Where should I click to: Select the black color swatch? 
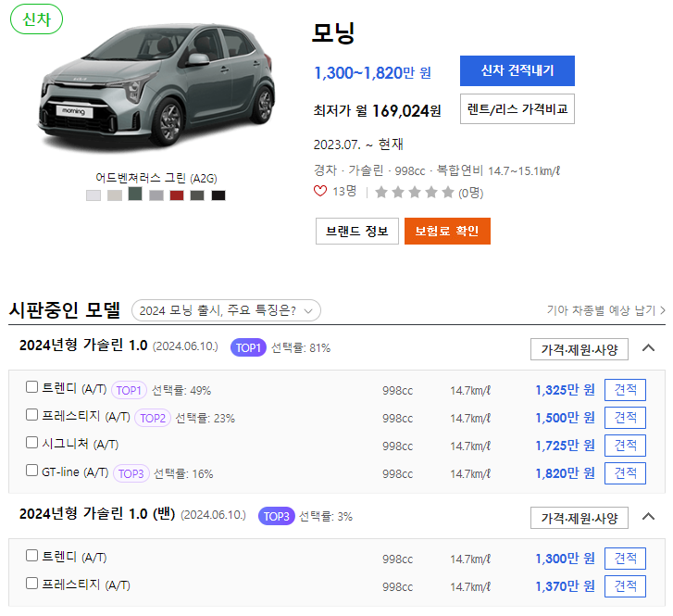coord(218,195)
